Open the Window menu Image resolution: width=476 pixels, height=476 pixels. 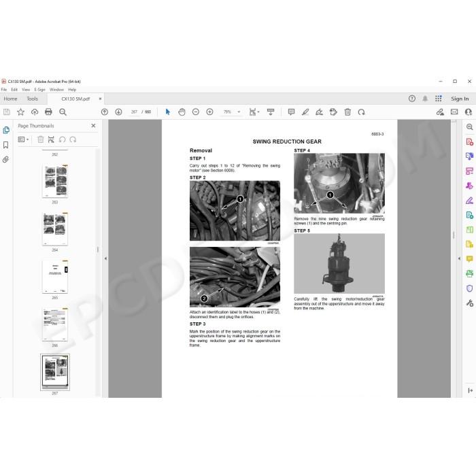pos(56,90)
